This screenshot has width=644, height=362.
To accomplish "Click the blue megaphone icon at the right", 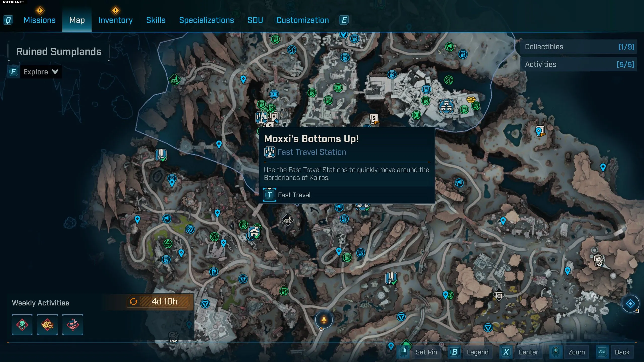I will point(459,183).
